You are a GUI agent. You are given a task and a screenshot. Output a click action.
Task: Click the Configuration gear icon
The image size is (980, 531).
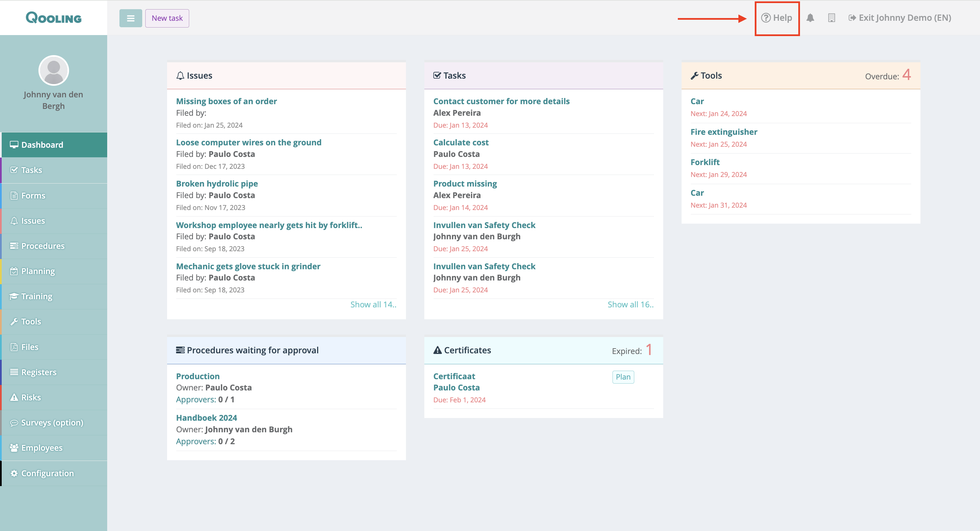coord(14,473)
